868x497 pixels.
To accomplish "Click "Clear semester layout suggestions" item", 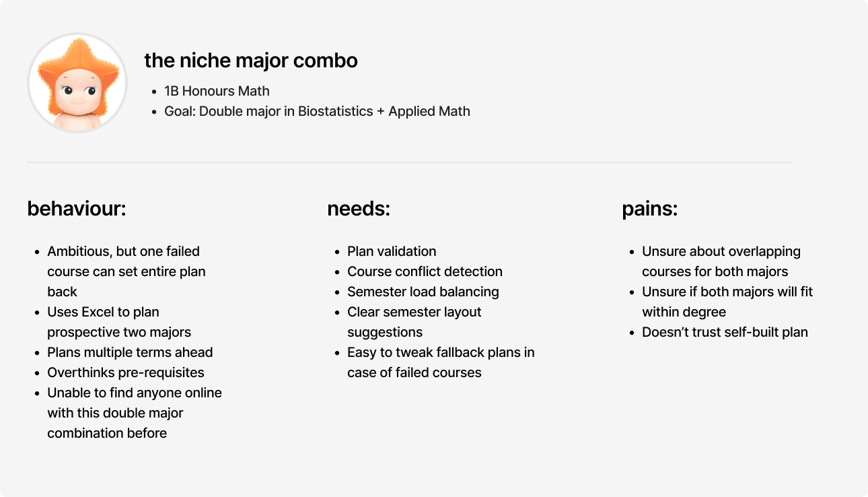I will coord(414,322).
